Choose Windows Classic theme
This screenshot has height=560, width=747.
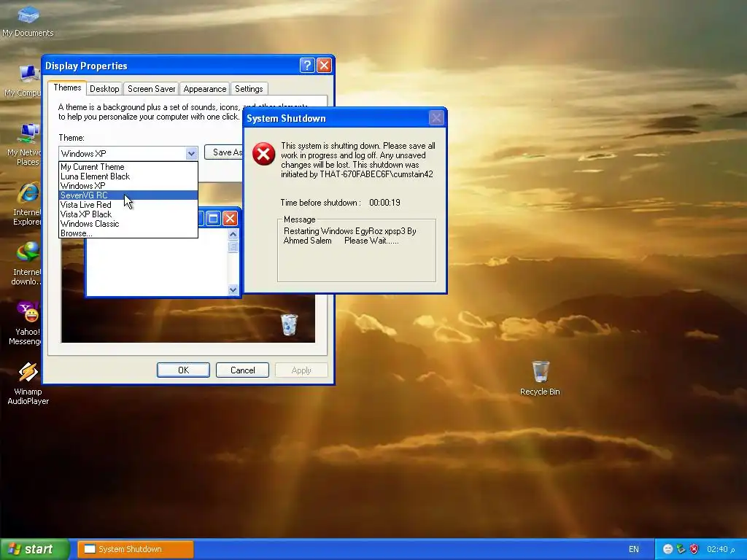pyautogui.click(x=128, y=224)
